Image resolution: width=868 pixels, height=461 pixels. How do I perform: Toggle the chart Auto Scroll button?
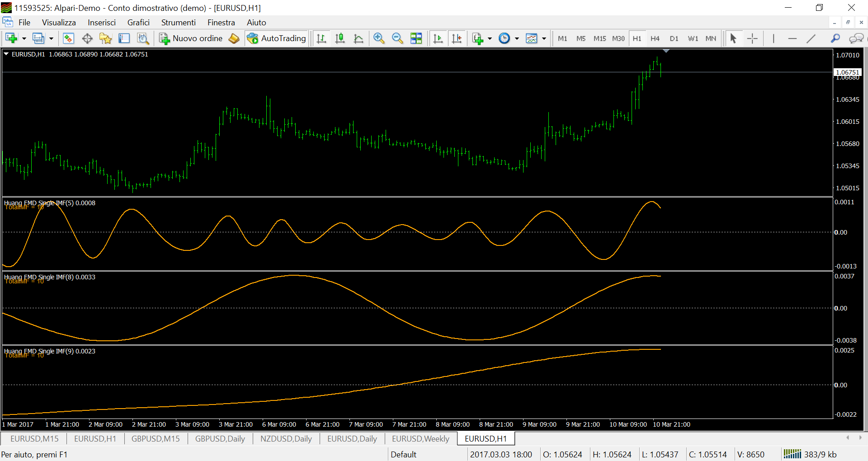pos(438,38)
